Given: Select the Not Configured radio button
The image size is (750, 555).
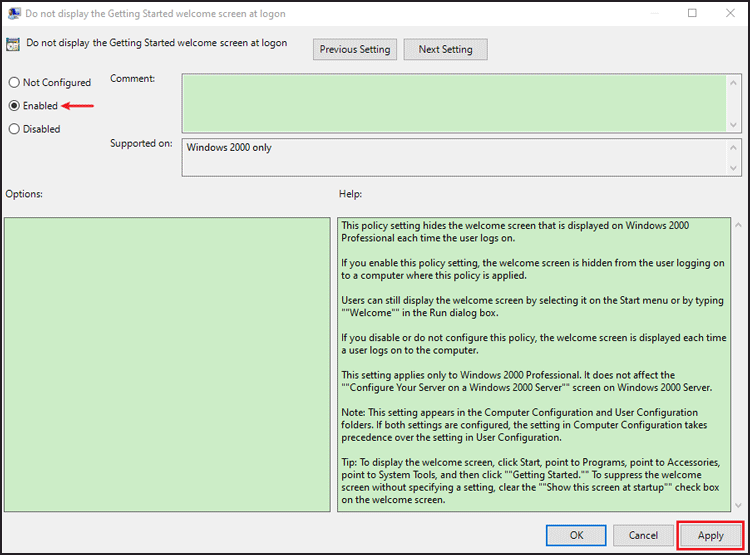Looking at the screenshot, I should click(14, 82).
